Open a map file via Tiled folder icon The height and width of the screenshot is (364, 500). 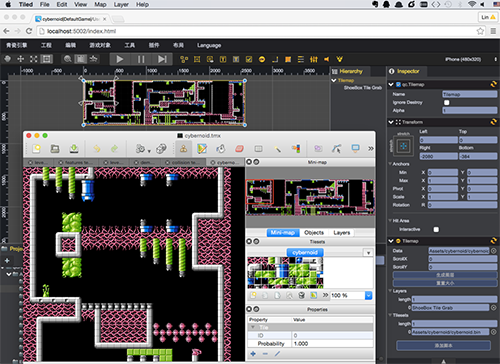coord(55,148)
